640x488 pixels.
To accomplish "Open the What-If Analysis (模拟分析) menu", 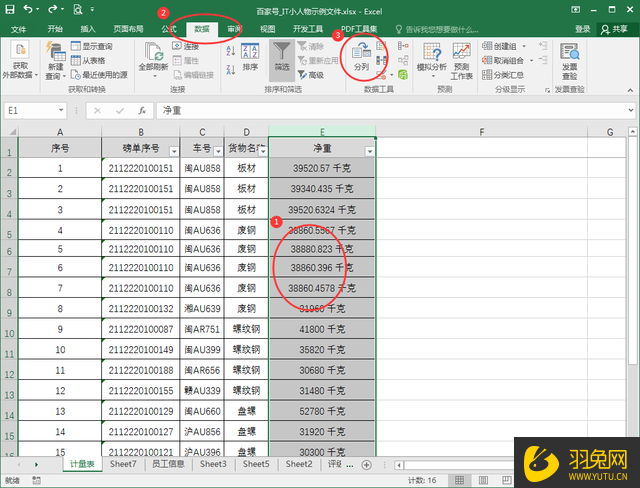I will 432,60.
